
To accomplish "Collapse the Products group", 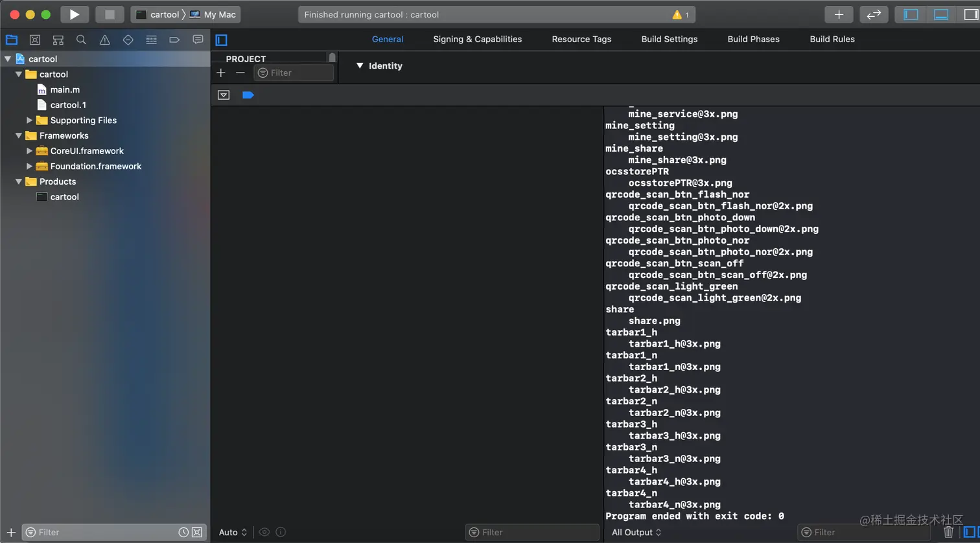I will click(x=19, y=182).
